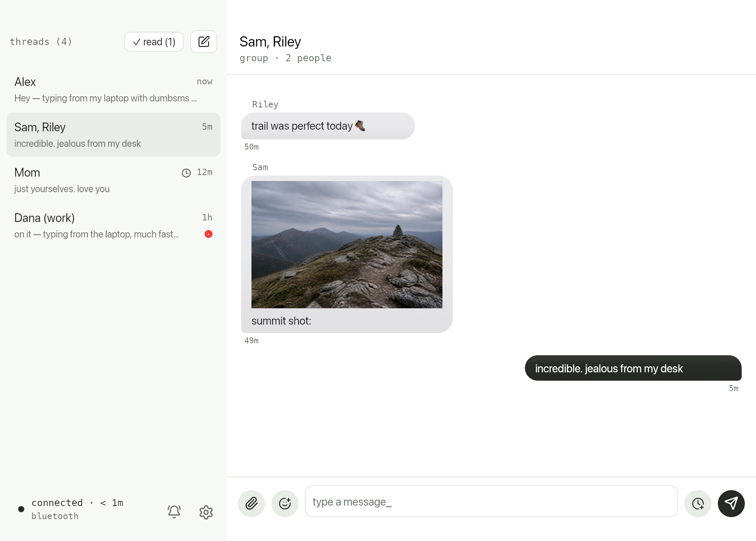Viewport: 756px width, 541px height.
Task: Click the type a message field
Action: [x=491, y=501]
